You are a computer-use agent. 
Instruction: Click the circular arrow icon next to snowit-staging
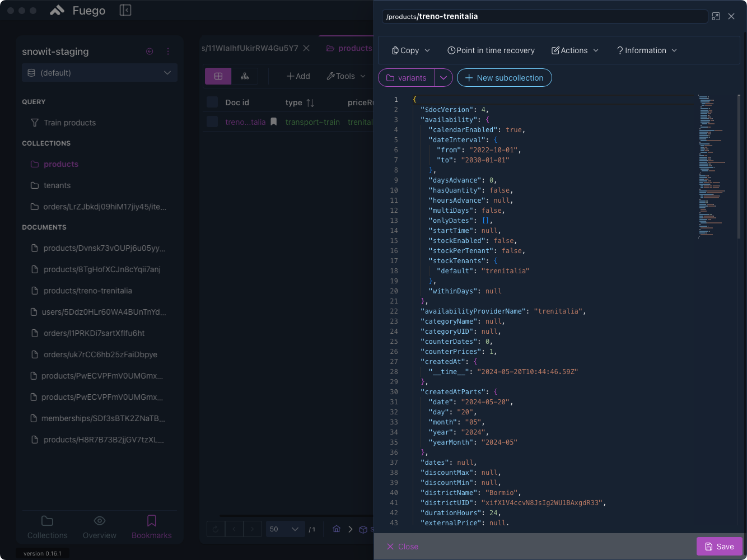[x=150, y=52]
